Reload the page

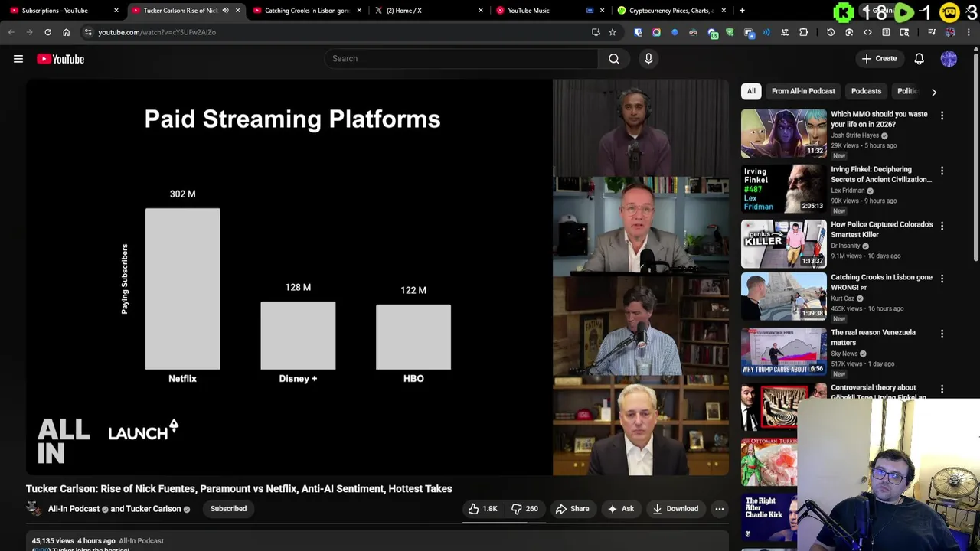(x=47, y=32)
